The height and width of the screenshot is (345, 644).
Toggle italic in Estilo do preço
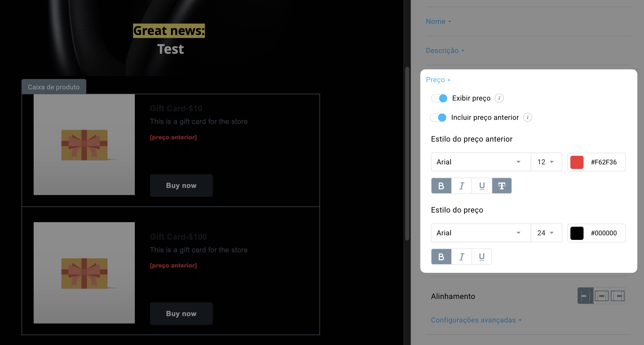click(x=461, y=257)
